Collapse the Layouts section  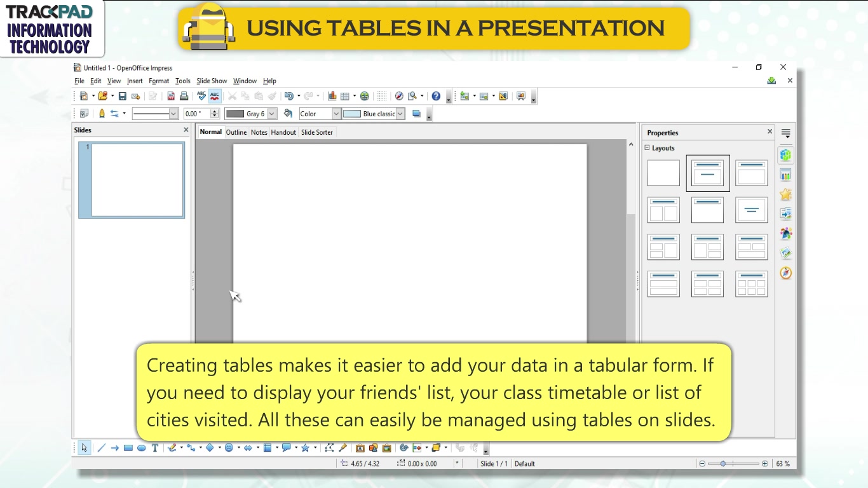tap(648, 147)
